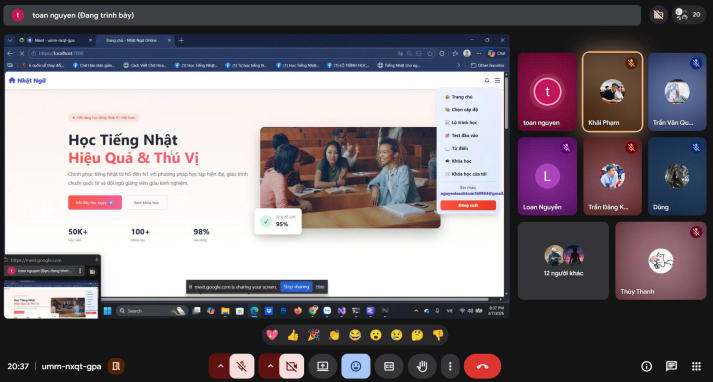Viewport: 713px width, 382px height.
Task: Click the building icon beside meeting code
Action: 116,366
